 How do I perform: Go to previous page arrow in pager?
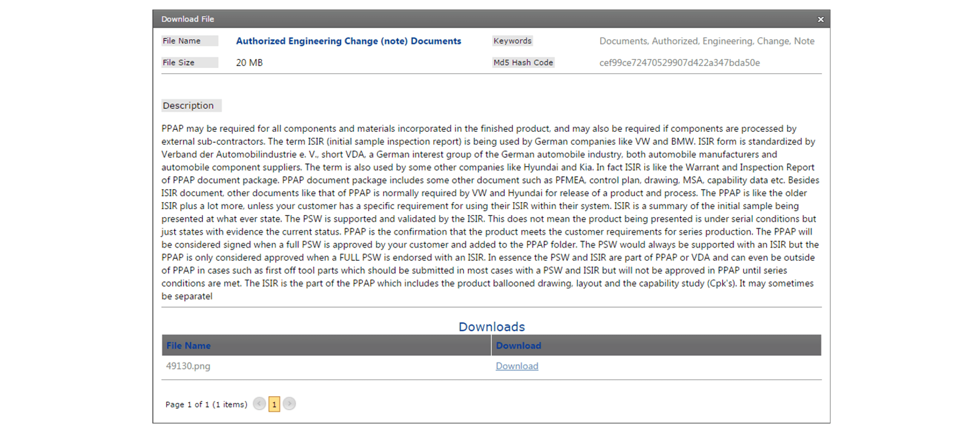[x=259, y=404]
